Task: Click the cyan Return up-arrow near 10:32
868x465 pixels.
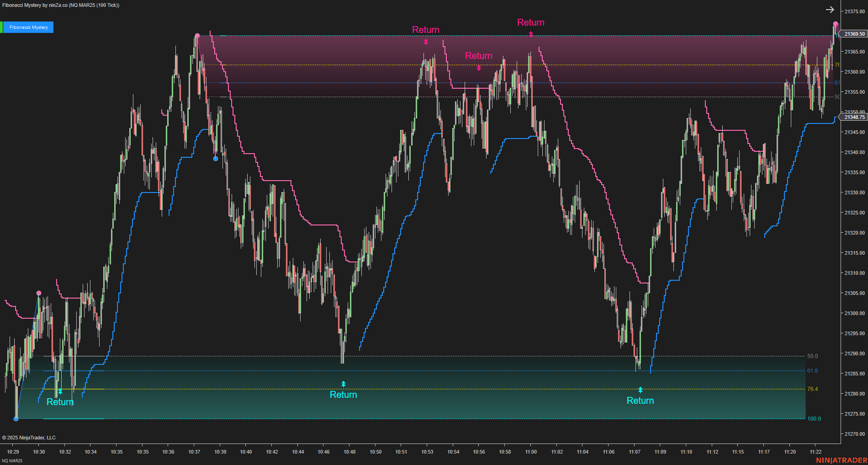Action: pyautogui.click(x=59, y=391)
